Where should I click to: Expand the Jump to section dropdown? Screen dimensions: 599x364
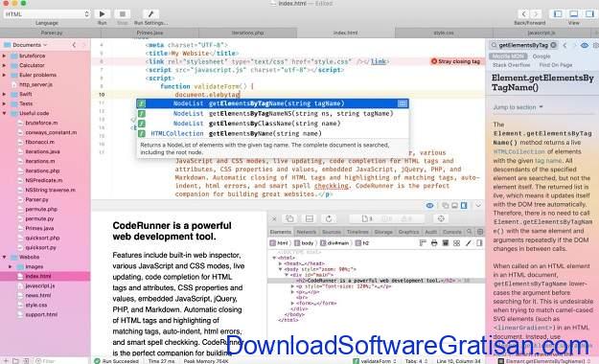tap(518, 107)
